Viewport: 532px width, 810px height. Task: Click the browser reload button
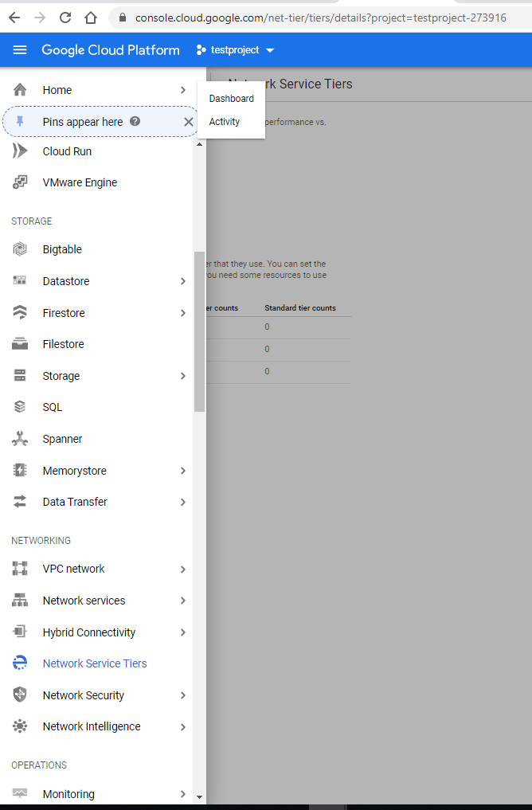65,18
